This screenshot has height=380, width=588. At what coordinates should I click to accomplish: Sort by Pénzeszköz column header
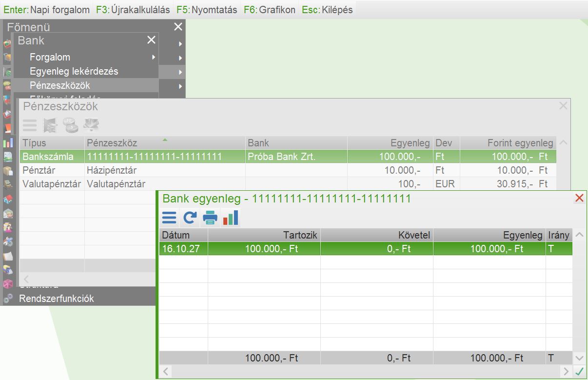point(165,143)
